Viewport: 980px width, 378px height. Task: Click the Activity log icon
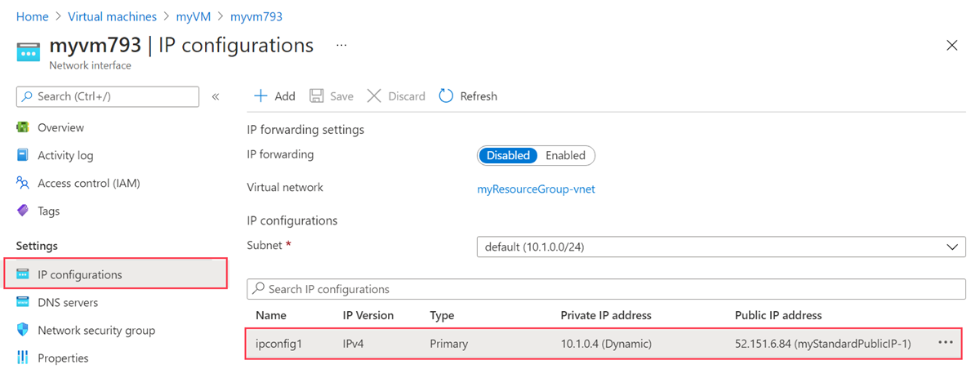23,155
